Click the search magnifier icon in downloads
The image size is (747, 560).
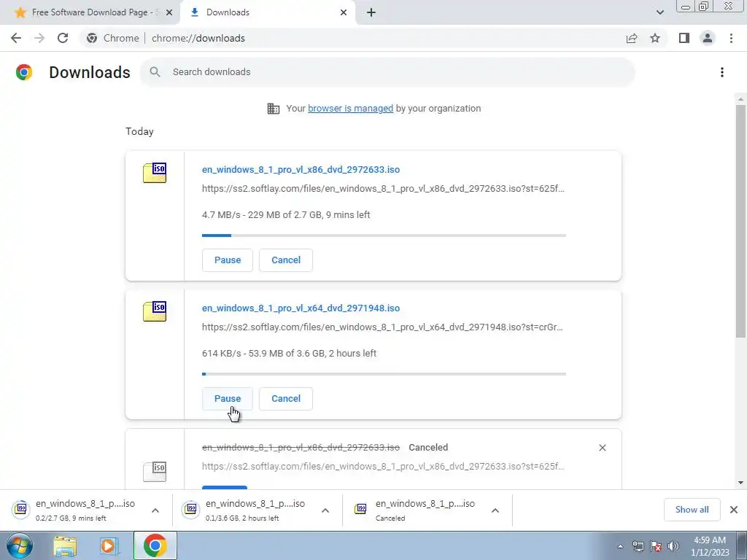pyautogui.click(x=155, y=72)
